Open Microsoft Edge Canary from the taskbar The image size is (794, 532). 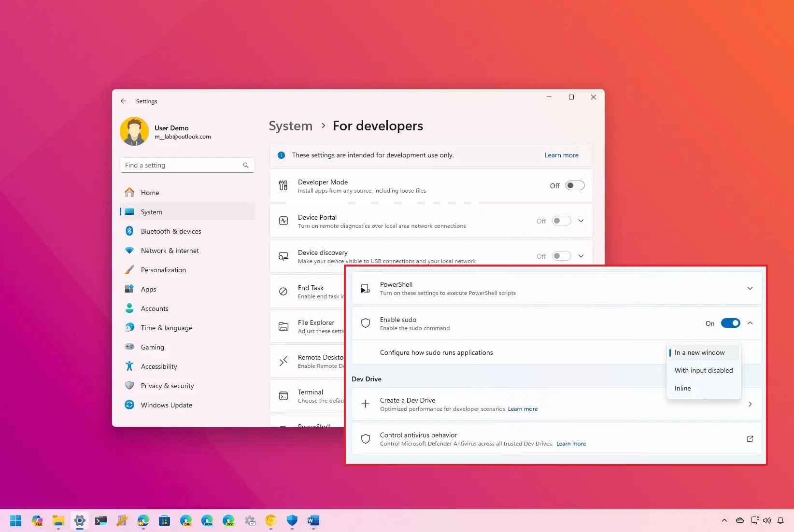pyautogui.click(x=186, y=520)
